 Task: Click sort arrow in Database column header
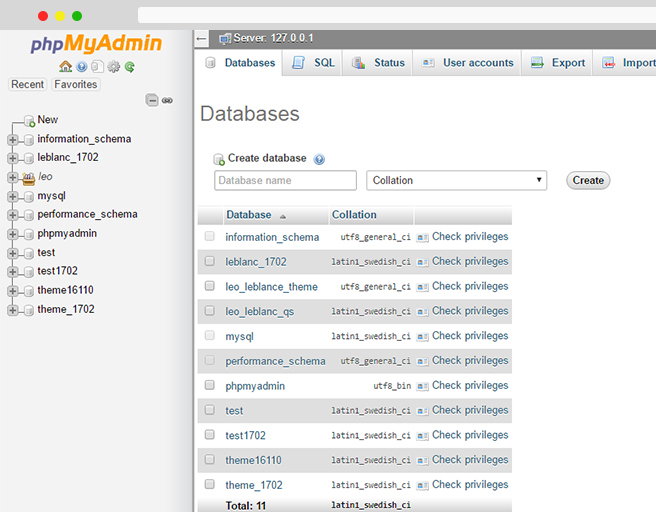click(283, 216)
